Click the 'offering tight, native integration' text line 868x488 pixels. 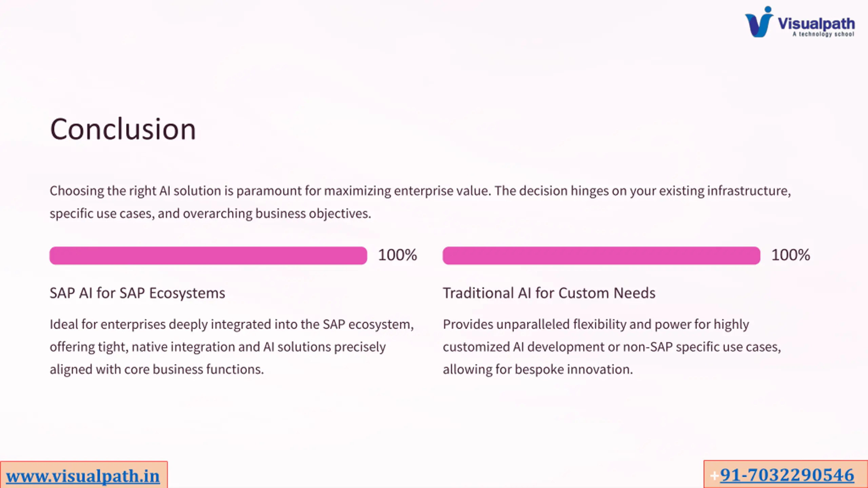pyautogui.click(x=218, y=347)
